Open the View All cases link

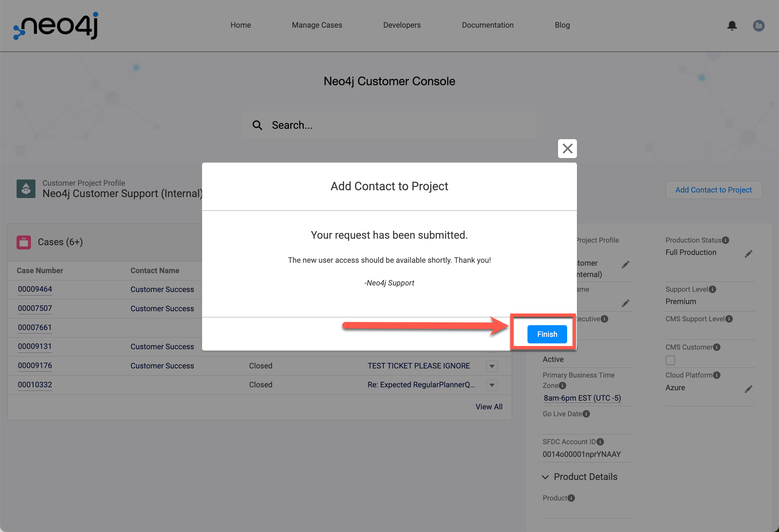489,406
